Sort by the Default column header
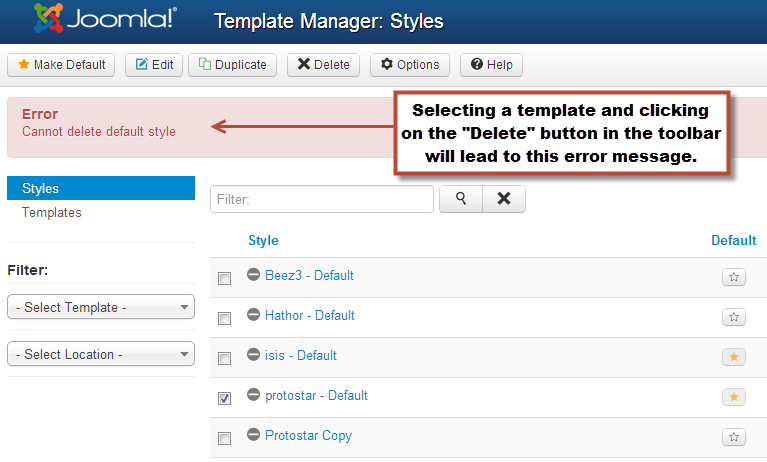 click(733, 240)
